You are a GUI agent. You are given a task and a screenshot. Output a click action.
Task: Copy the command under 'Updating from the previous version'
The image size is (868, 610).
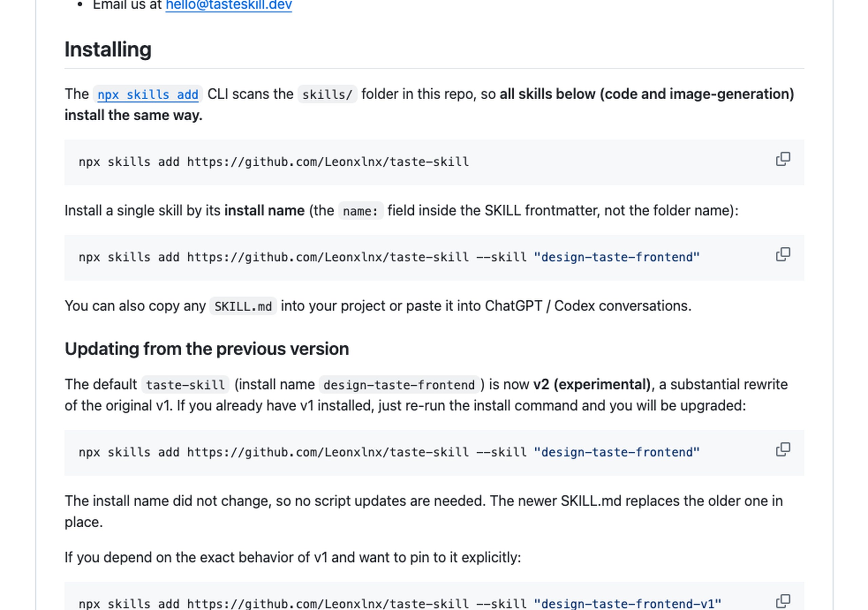point(783,449)
